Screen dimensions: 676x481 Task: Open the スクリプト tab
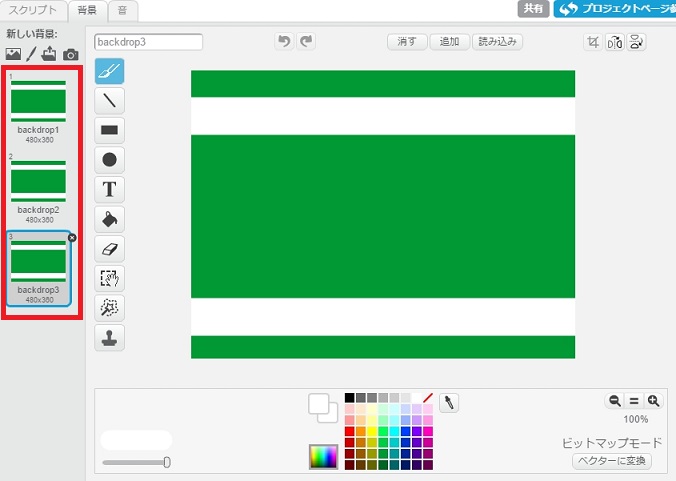pos(33,10)
